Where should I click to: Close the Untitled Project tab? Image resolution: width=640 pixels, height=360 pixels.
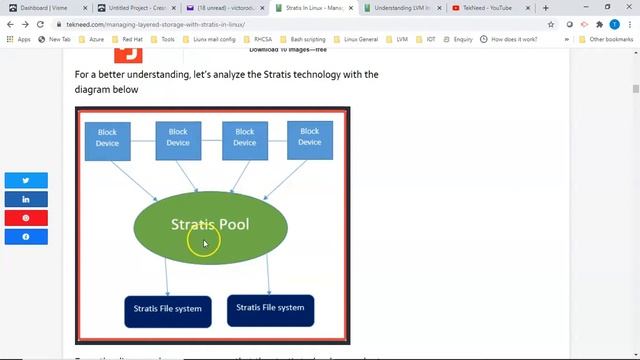click(x=173, y=8)
